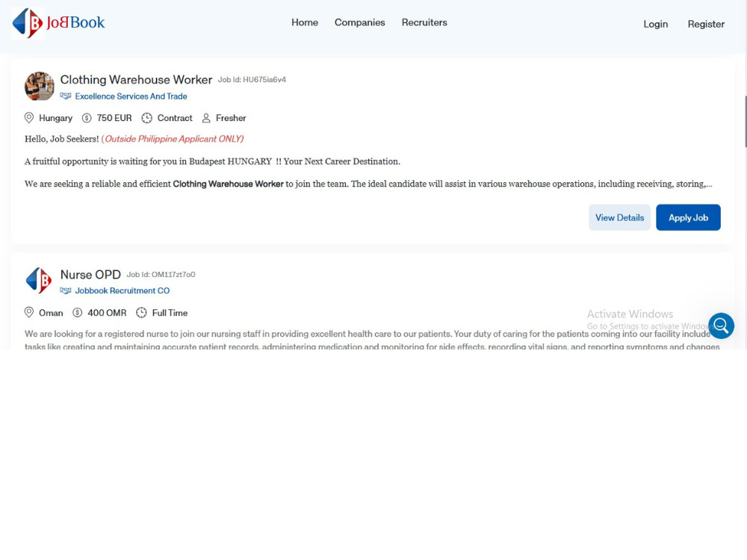This screenshot has width=747, height=560.
Task: Click the dollar salary icon next to 750 EUR
Action: point(87,118)
